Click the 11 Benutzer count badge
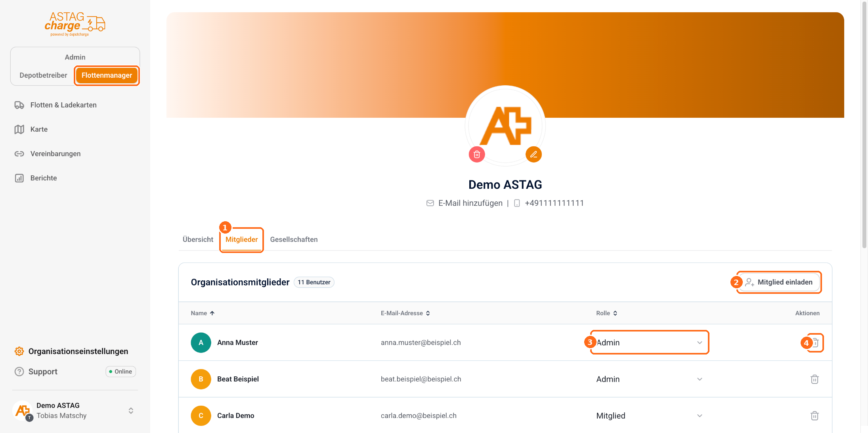The height and width of the screenshot is (433, 868). 314,282
